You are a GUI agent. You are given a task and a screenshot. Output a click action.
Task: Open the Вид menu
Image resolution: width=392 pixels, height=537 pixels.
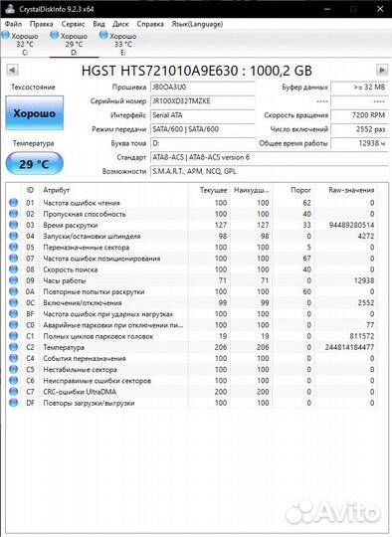tap(99, 24)
